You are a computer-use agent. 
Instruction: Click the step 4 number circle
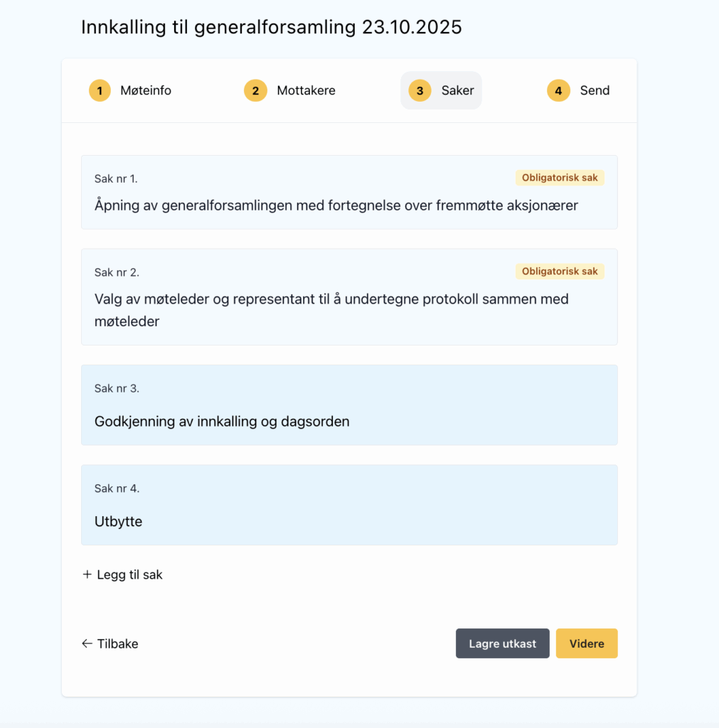point(558,91)
